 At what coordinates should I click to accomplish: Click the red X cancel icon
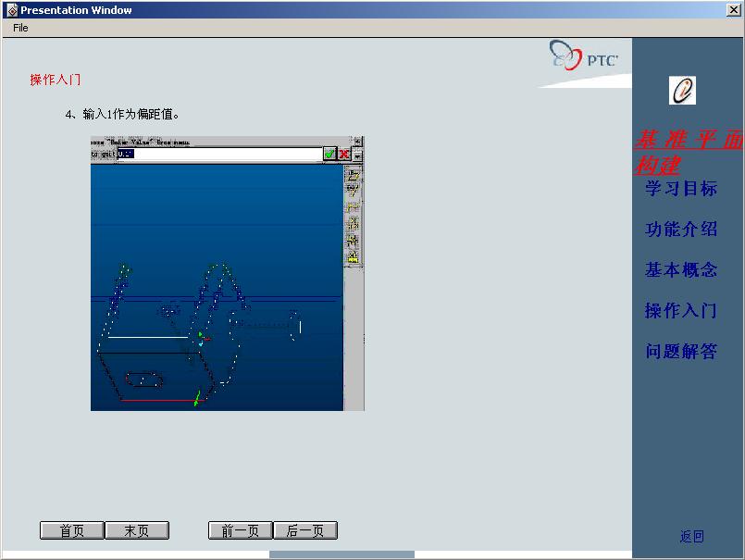344,155
